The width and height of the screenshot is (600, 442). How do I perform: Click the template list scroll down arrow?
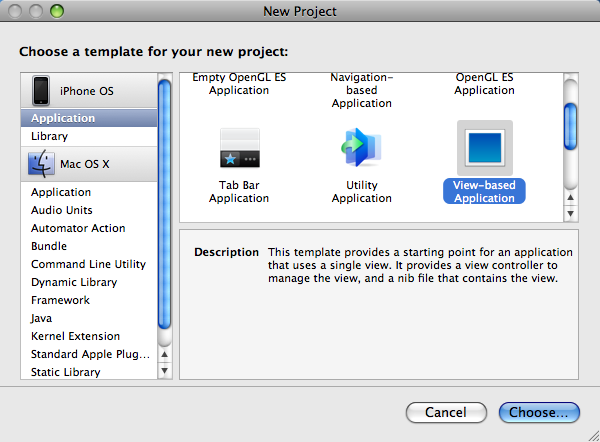click(570, 213)
